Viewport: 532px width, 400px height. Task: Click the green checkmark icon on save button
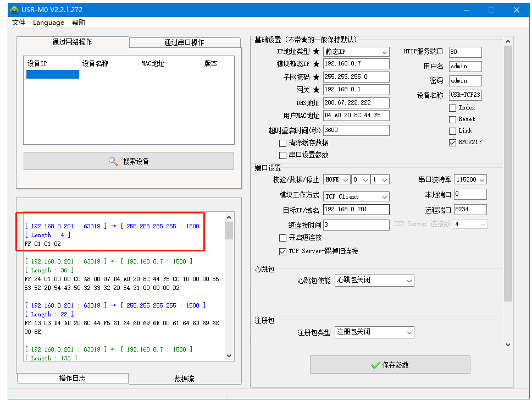pos(375,365)
